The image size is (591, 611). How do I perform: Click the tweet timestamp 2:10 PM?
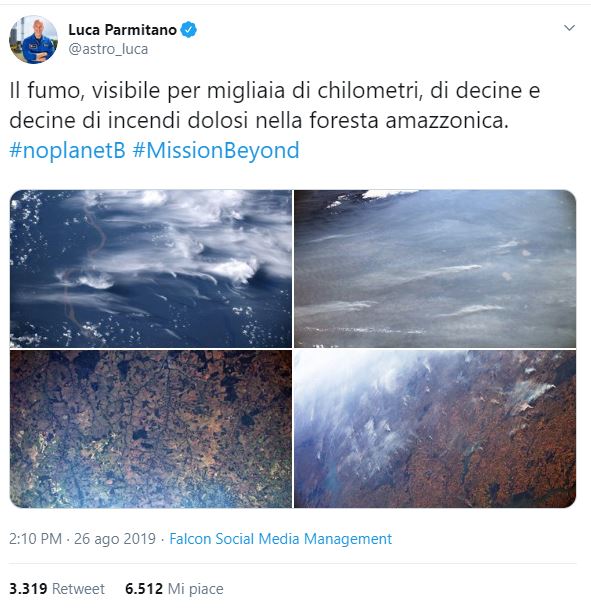(35, 539)
